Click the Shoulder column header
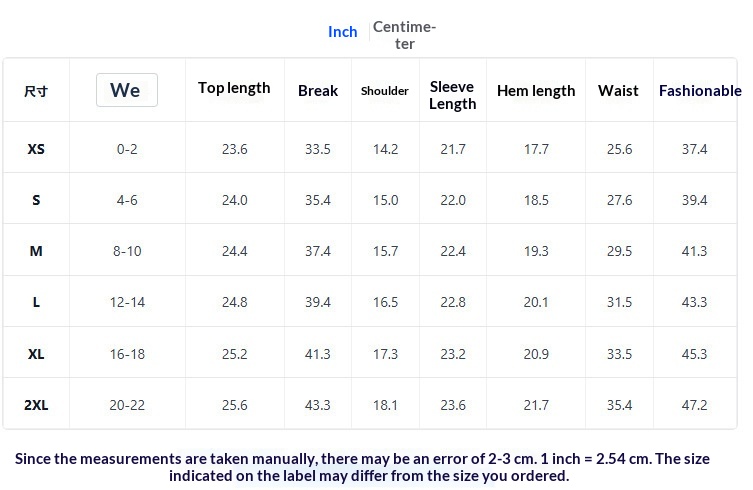This screenshot has height=490, width=753. (385, 91)
